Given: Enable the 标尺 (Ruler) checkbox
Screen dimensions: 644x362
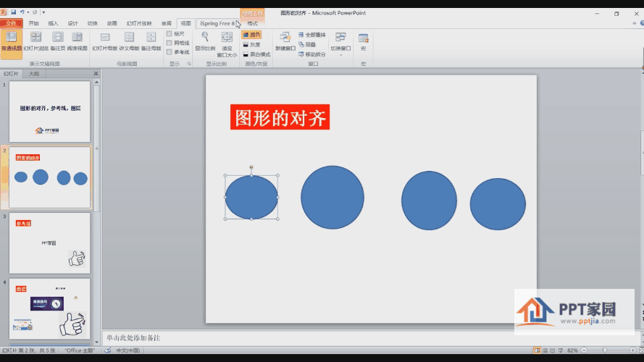Looking at the screenshot, I should click(x=170, y=33).
